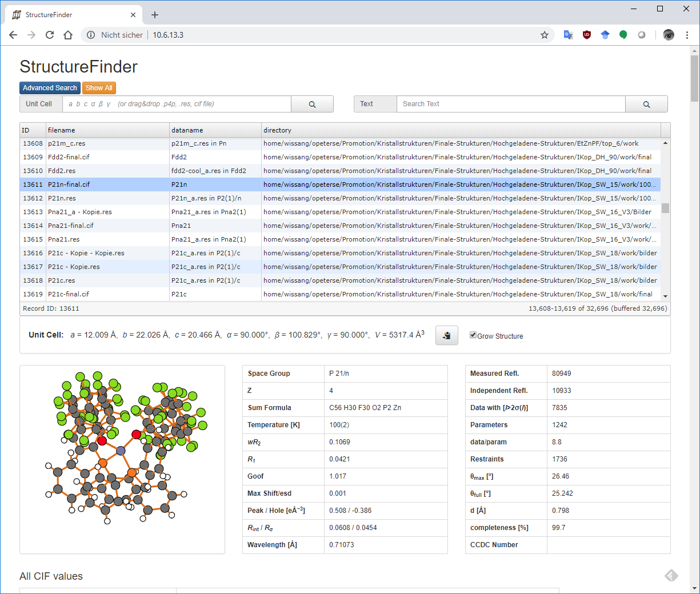Open a new browser tab

[x=155, y=15]
